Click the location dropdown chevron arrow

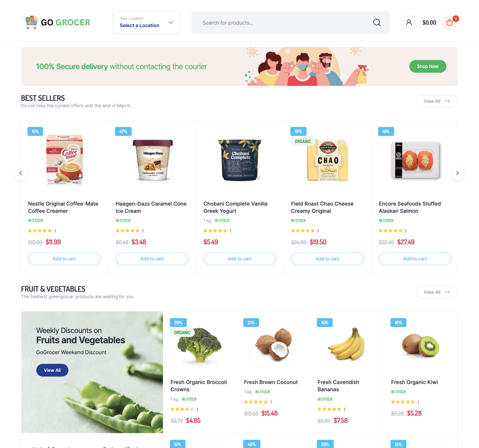point(171,22)
